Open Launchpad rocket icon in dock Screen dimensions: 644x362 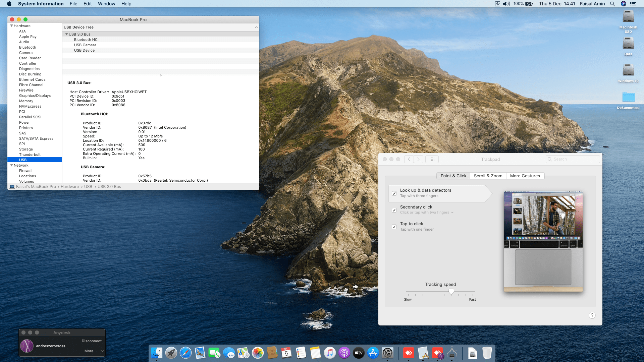pyautogui.click(x=171, y=353)
